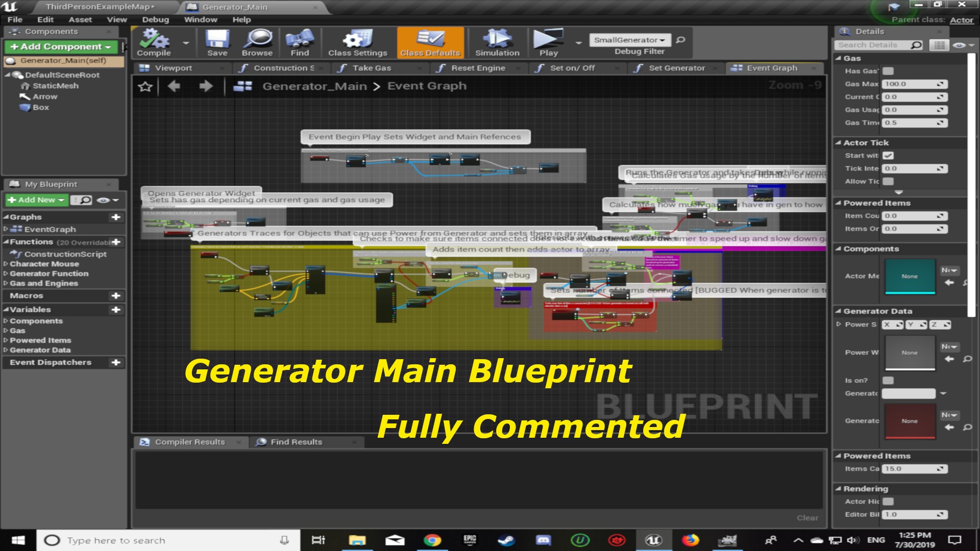Check the Has Gas checkbox in Gas section
The image size is (980, 551).
(889, 71)
